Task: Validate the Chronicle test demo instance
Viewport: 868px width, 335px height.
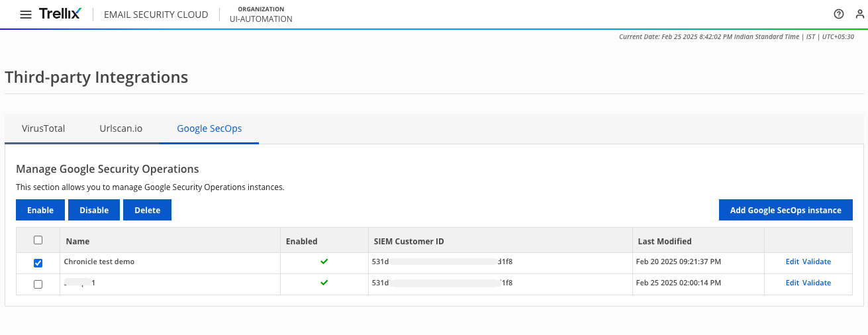Action: (x=817, y=262)
